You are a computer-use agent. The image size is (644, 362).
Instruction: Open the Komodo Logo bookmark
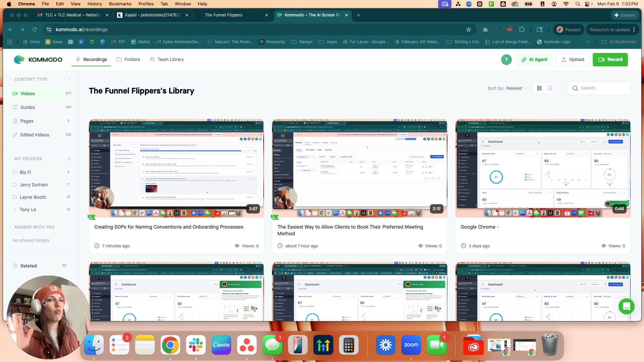coord(553,42)
